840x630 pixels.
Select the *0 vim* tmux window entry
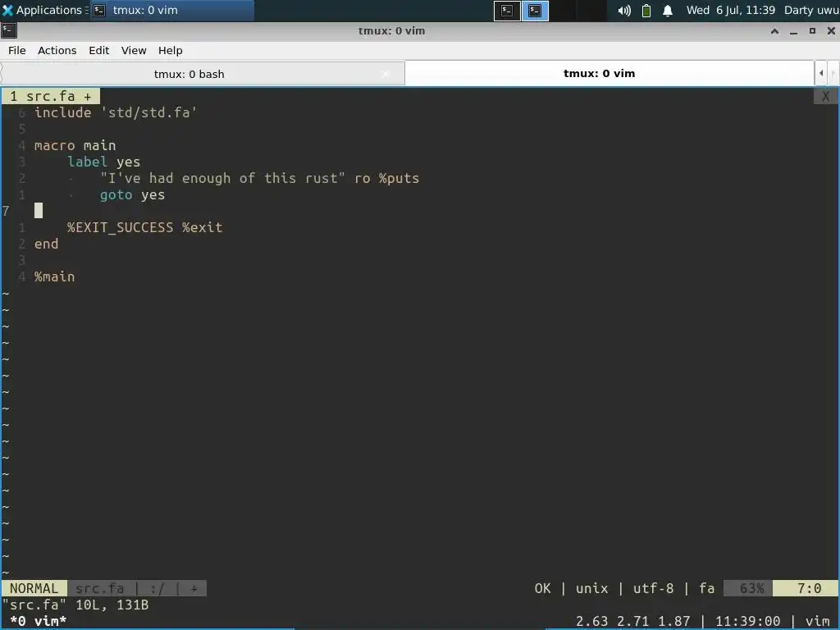tap(38, 622)
